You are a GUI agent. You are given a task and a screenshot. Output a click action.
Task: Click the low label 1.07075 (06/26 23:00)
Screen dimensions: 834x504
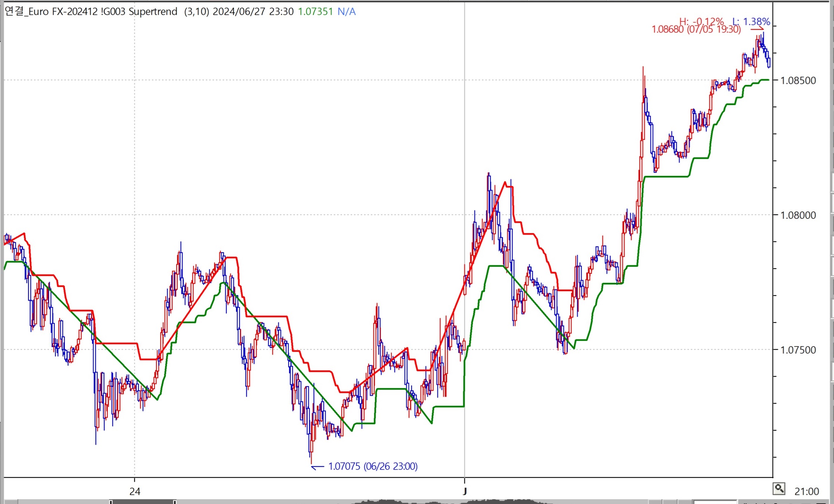point(373,467)
